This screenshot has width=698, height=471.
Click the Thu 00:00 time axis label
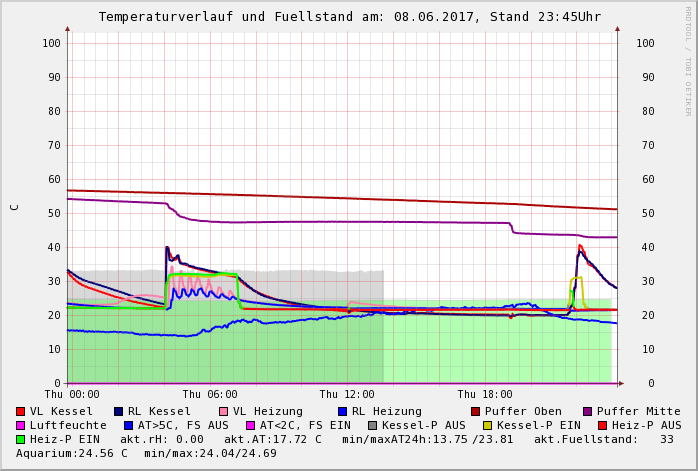(72, 395)
